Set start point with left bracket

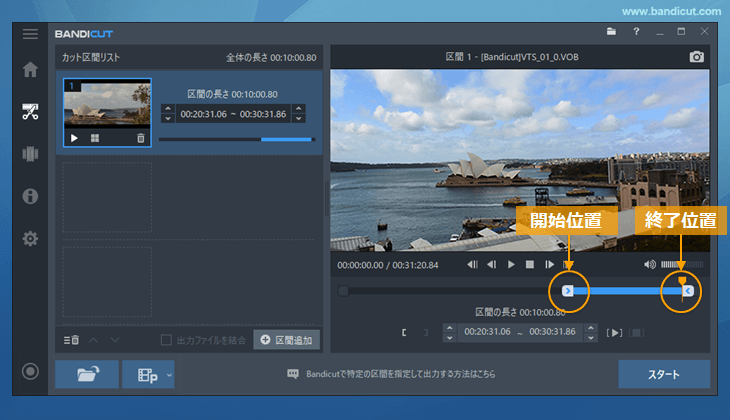pos(404,332)
